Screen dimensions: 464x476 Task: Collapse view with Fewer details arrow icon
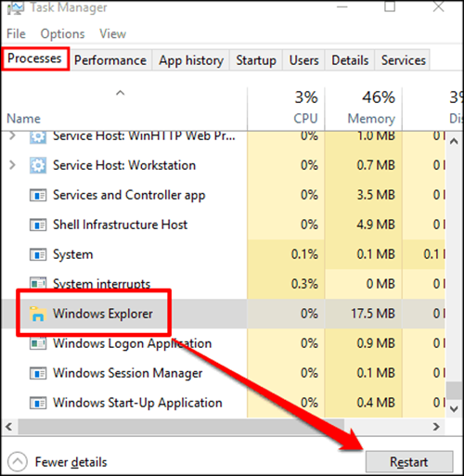click(18, 462)
